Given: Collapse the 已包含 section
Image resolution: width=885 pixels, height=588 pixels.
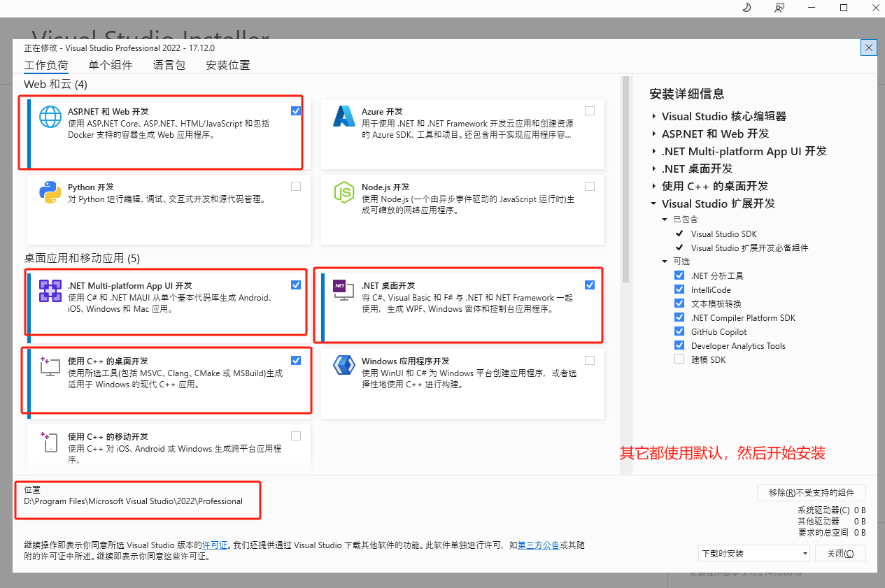Looking at the screenshot, I should point(665,220).
